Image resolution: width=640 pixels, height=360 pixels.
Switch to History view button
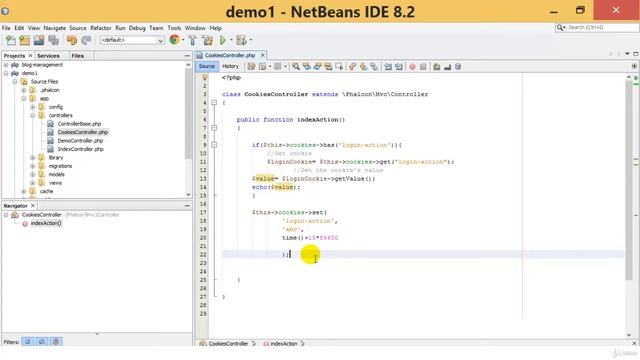click(x=230, y=66)
